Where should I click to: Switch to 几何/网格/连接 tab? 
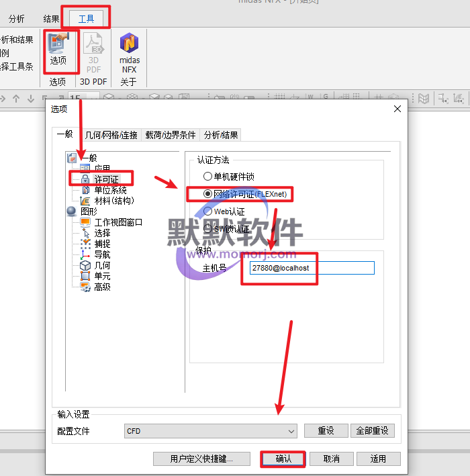[111, 135]
